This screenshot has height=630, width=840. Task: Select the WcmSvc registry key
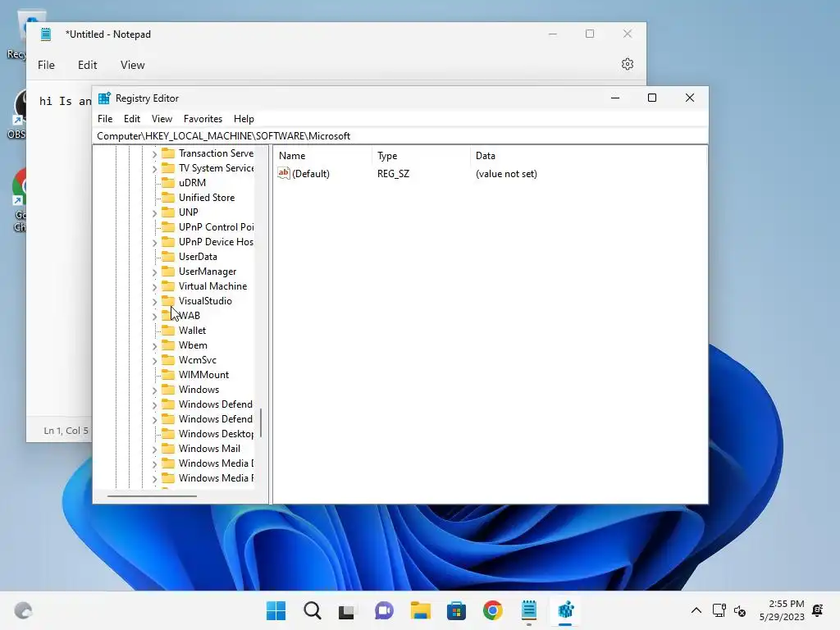[x=197, y=360]
